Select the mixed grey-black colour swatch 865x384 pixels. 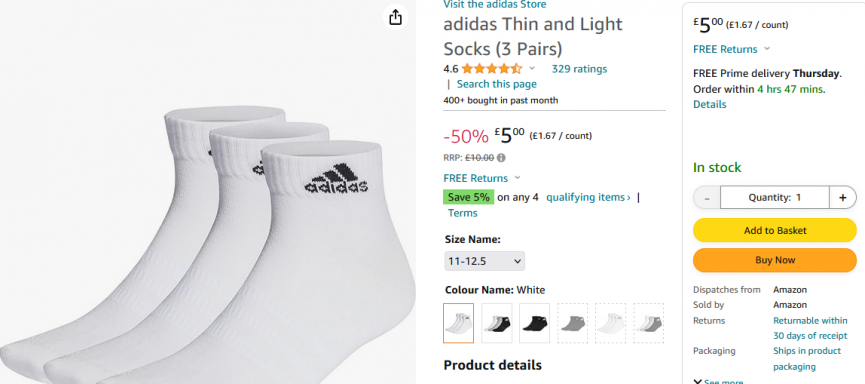click(x=496, y=323)
